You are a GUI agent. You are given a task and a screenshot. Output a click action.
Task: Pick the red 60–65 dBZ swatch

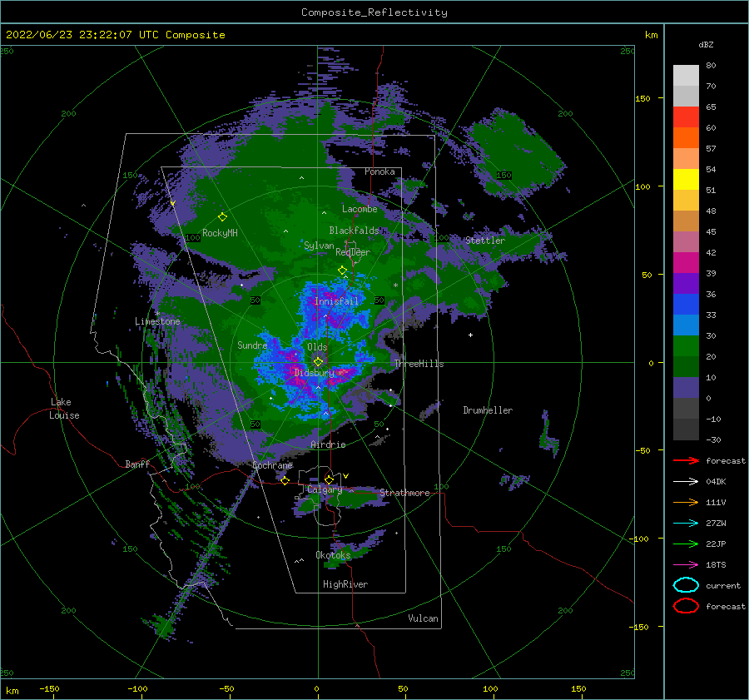coord(686,117)
